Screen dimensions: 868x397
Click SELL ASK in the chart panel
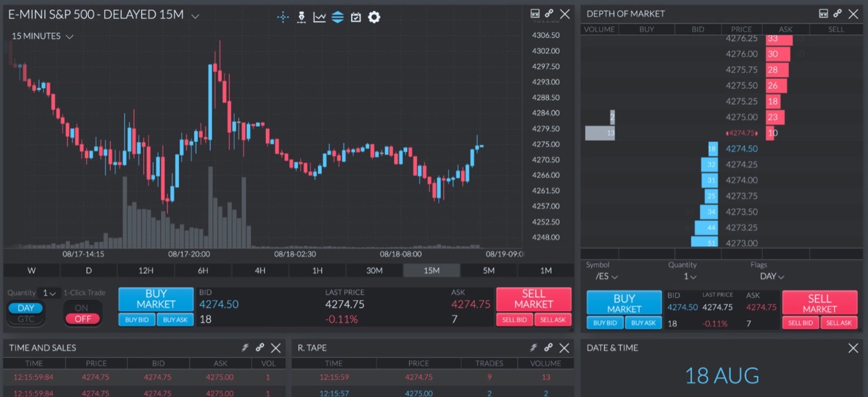click(x=553, y=319)
